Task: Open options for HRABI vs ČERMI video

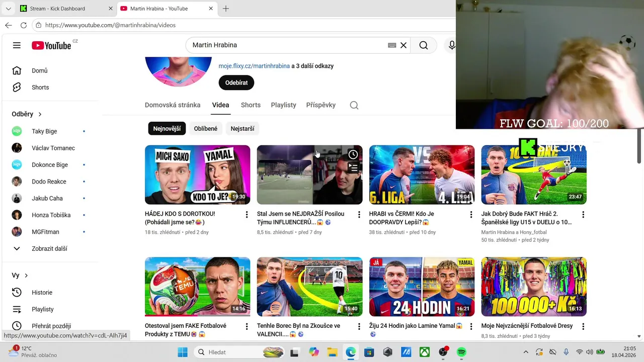Action: [x=471, y=215]
